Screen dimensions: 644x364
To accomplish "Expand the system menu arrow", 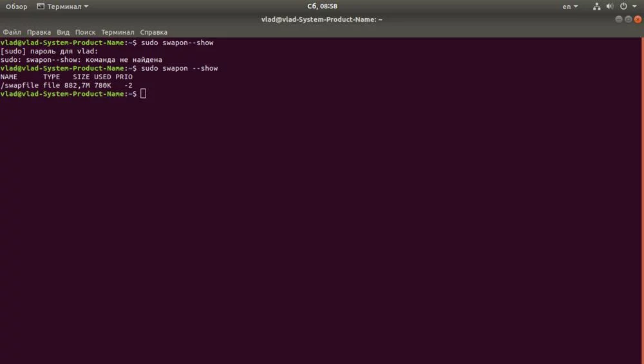I will coord(634,6).
